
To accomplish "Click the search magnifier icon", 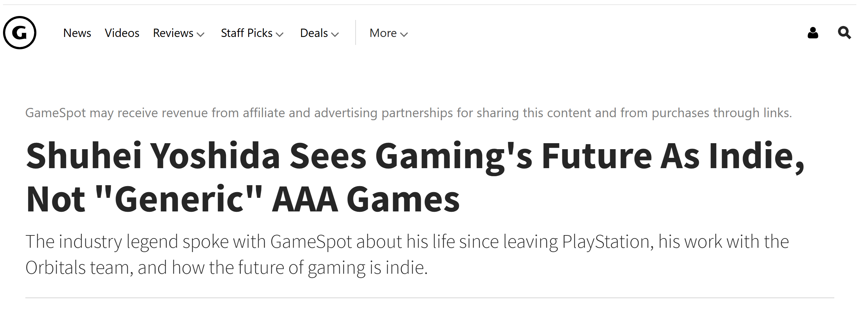I will [844, 33].
